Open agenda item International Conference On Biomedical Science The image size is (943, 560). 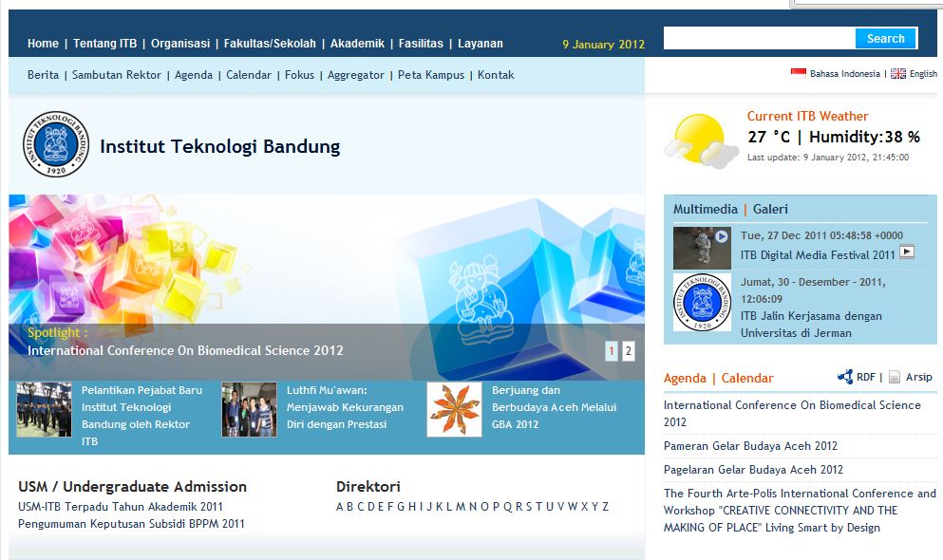(x=792, y=414)
